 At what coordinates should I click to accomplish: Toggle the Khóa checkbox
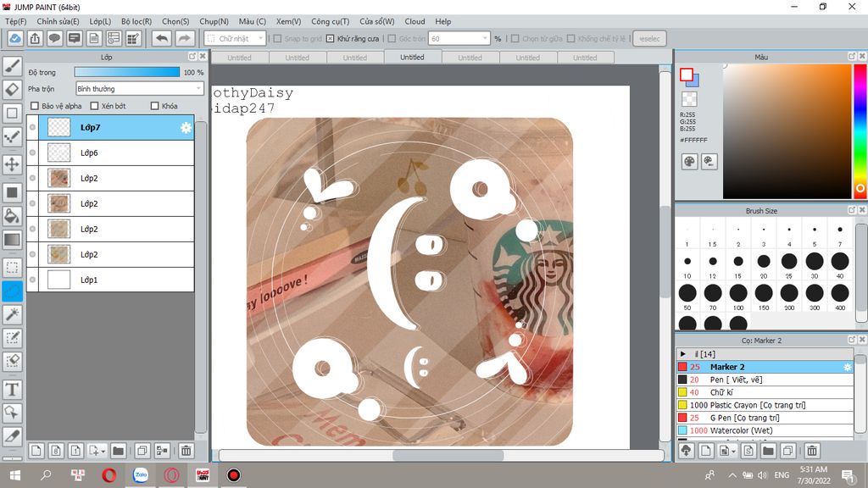[x=155, y=106]
